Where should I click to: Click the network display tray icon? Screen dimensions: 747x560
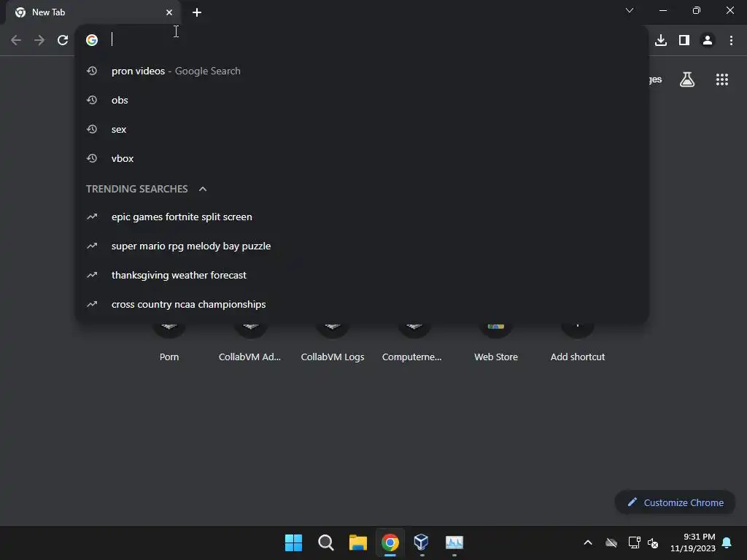634,542
